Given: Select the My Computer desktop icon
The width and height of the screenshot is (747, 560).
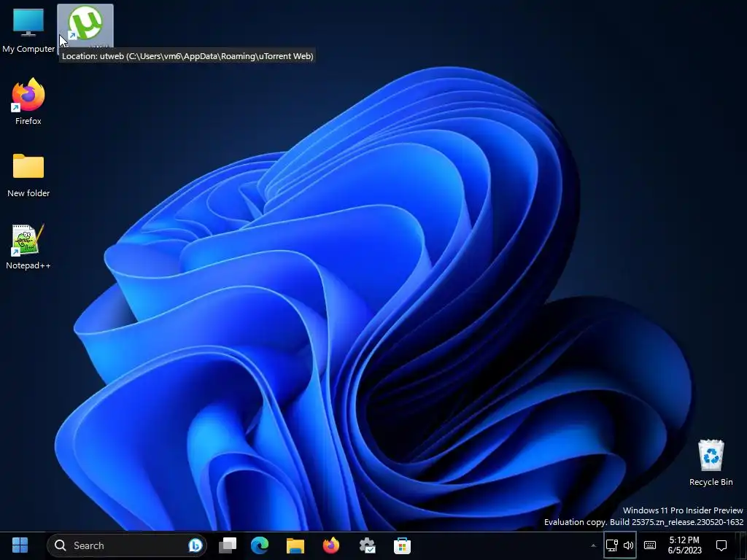Looking at the screenshot, I should coord(28,30).
